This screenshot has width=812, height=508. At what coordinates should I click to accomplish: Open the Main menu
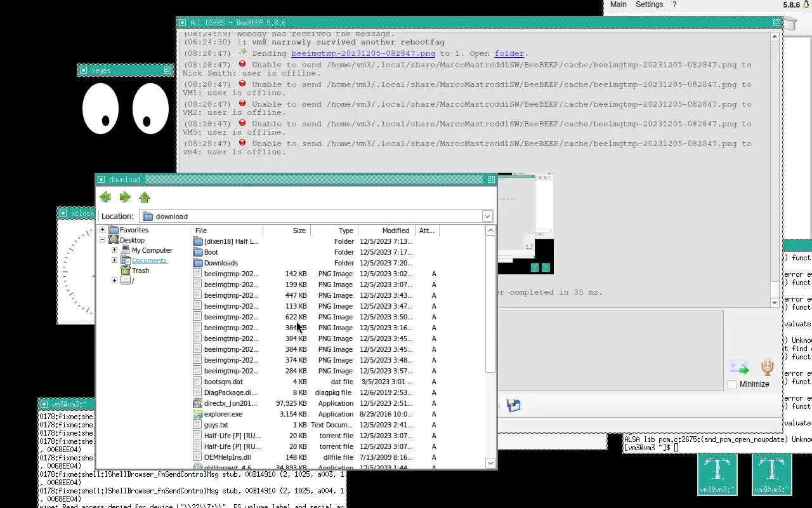pyautogui.click(x=619, y=4)
